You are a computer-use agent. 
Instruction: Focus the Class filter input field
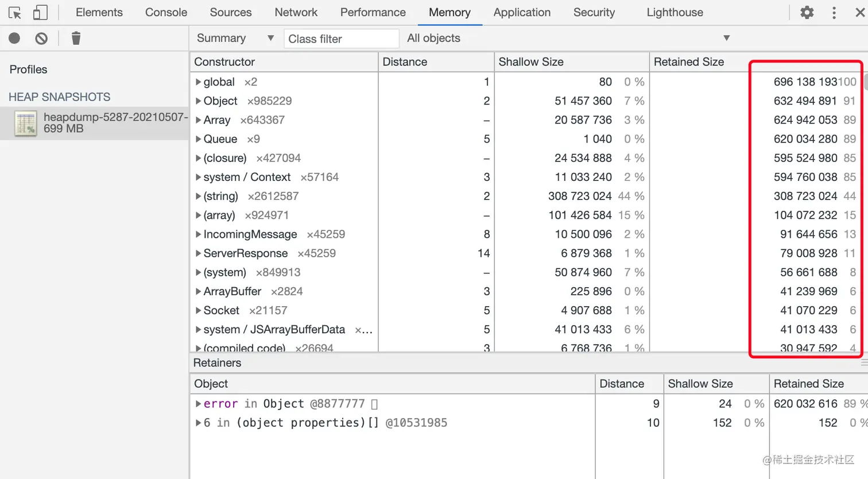341,38
